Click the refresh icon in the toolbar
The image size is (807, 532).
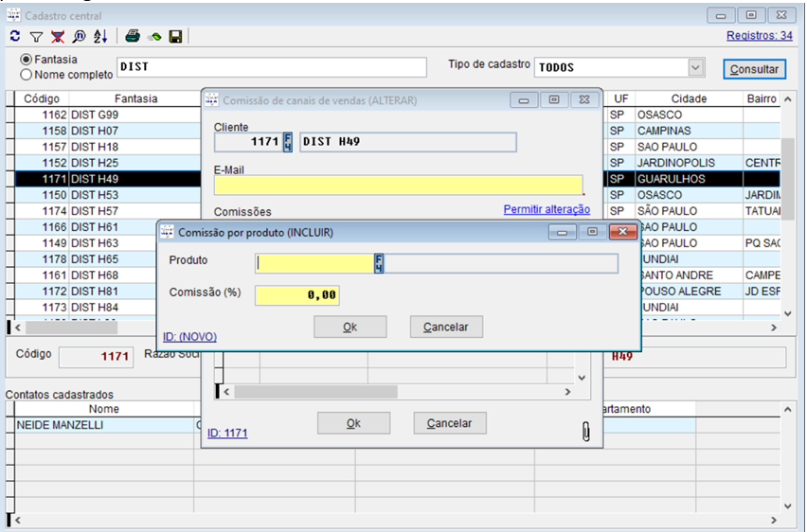pyautogui.click(x=15, y=36)
